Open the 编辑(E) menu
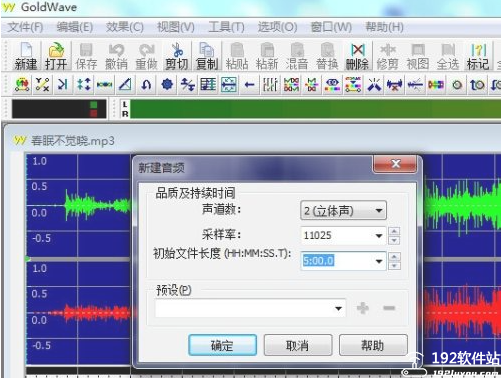The height and width of the screenshot is (378, 501). click(x=75, y=27)
